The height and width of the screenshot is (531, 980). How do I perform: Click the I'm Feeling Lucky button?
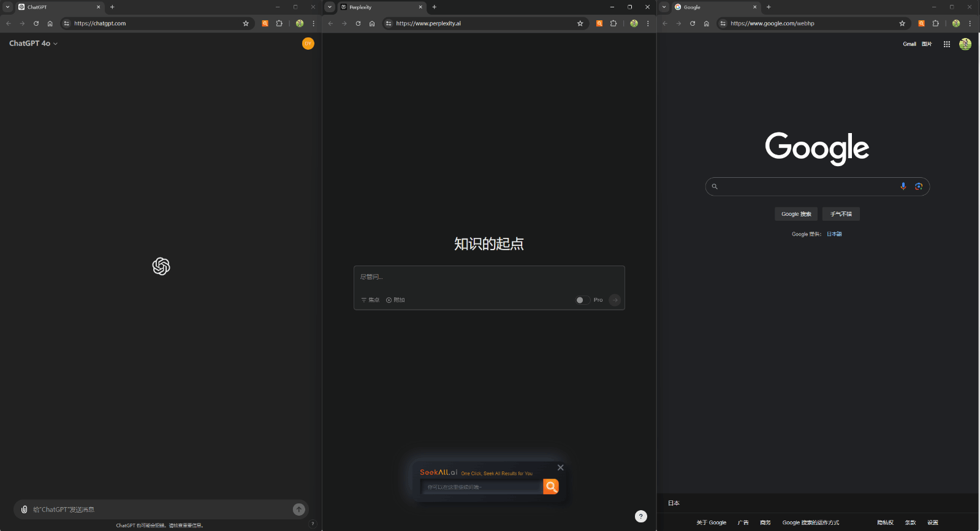click(841, 214)
